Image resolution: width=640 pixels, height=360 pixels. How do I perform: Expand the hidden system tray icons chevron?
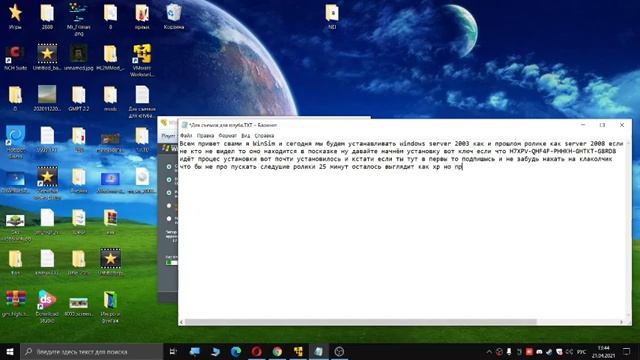click(489, 351)
